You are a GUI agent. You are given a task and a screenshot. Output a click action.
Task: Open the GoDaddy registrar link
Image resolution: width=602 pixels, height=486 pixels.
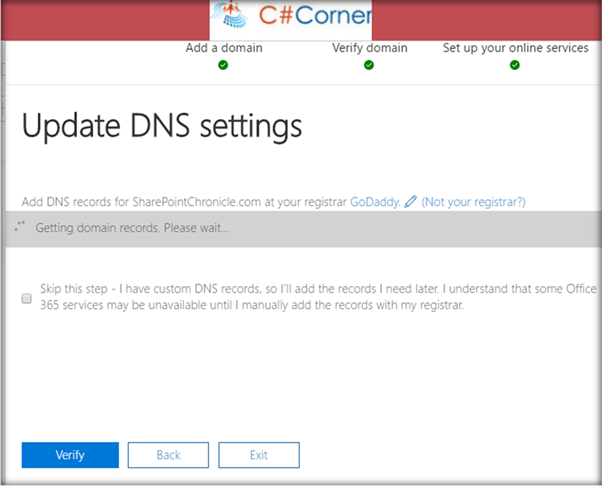(375, 202)
